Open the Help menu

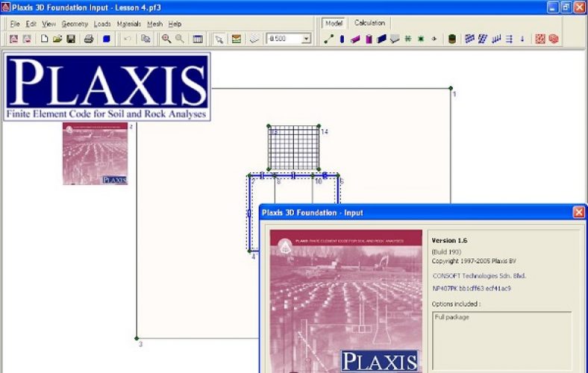point(175,24)
